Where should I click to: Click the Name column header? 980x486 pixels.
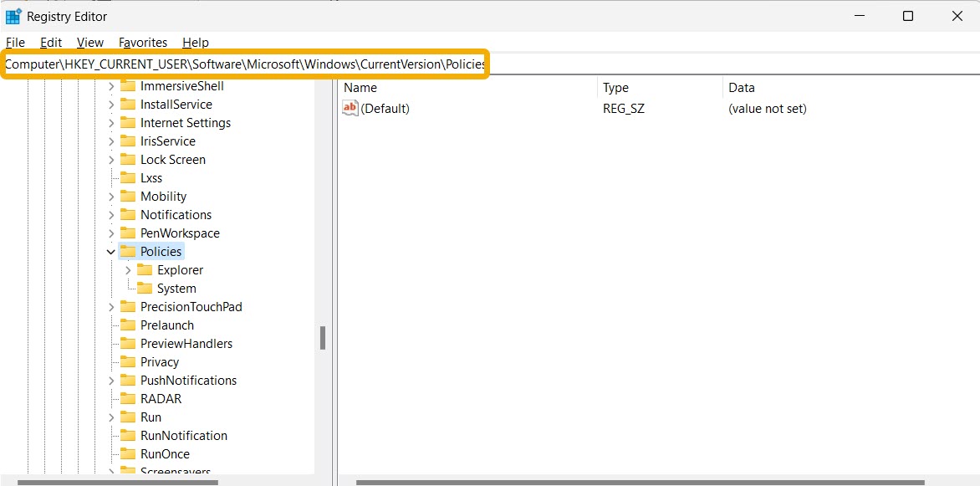tap(360, 87)
